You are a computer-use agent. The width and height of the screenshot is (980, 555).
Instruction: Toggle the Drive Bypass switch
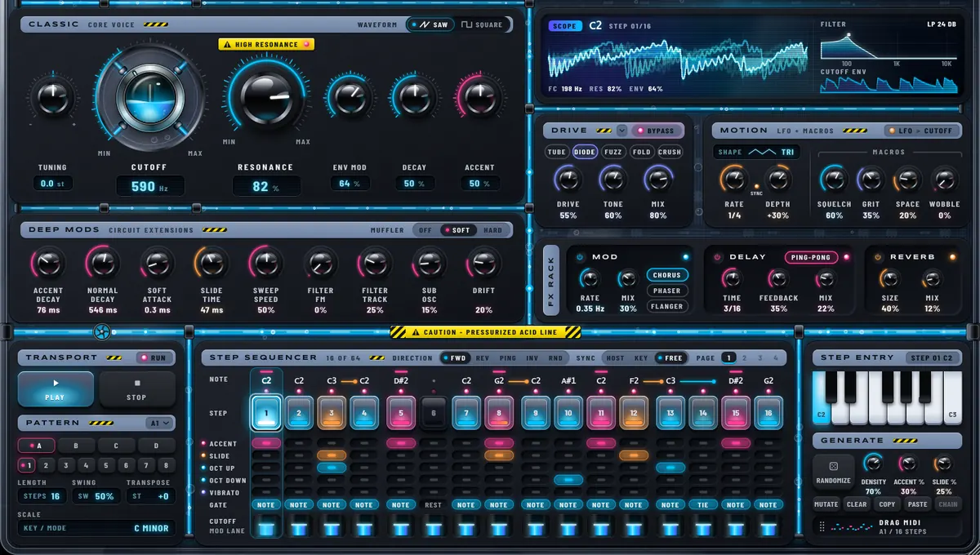[x=656, y=131]
